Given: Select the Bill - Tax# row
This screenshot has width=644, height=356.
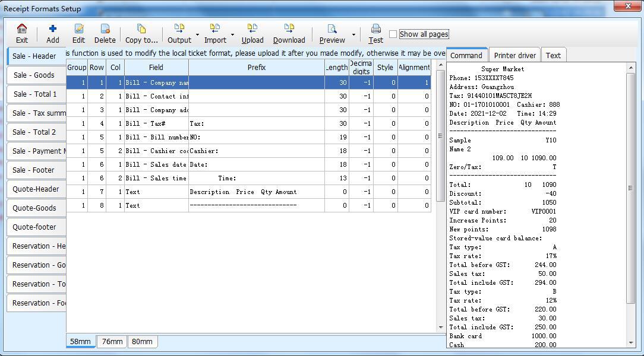Looking at the screenshot, I should click(x=156, y=123).
